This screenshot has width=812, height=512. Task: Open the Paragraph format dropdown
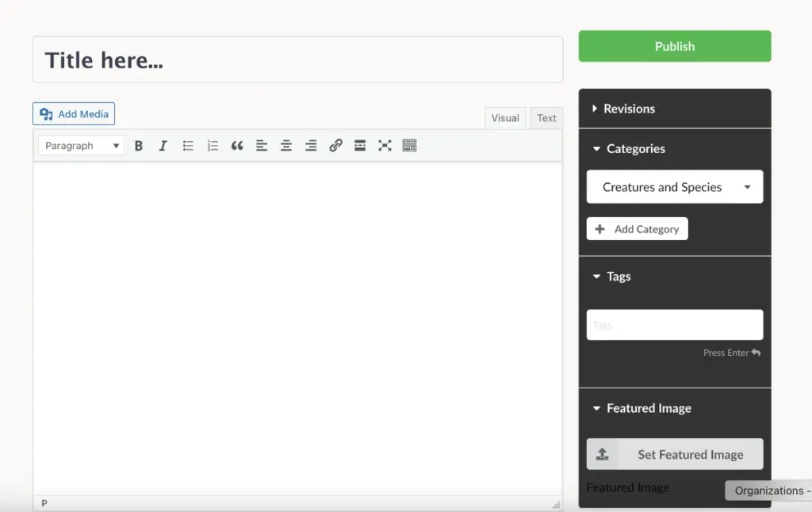tap(82, 146)
